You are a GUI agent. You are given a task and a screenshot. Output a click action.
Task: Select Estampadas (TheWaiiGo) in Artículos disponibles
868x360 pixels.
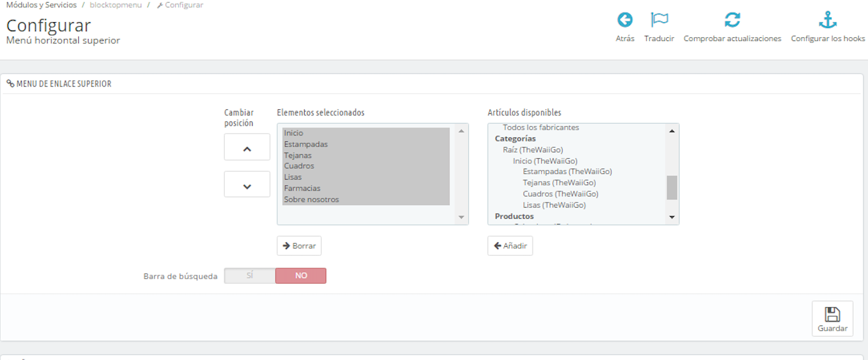[567, 172]
